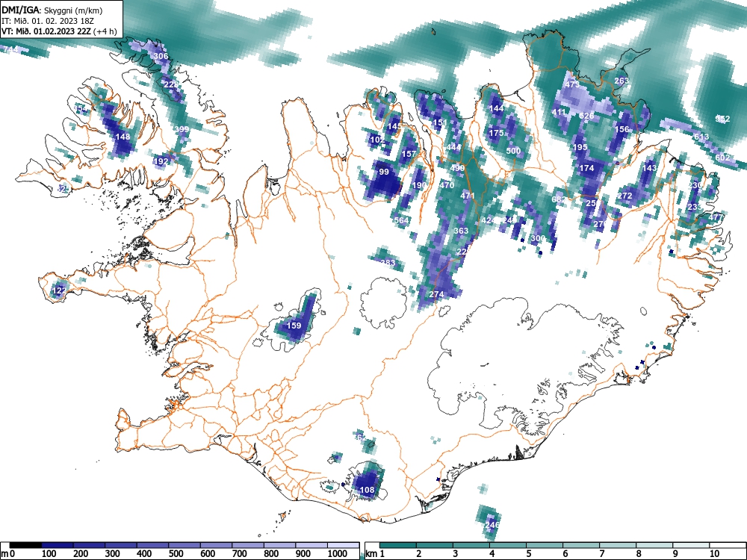The width and height of the screenshot is (747, 560).
Task: Click the visibility value 471 on the map
Action: (x=468, y=196)
